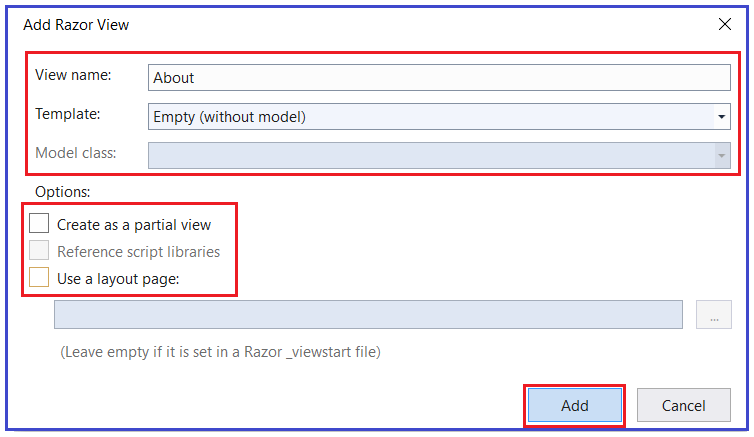This screenshot has height=437, width=754.
Task: Click the layout page path text field
Action: 368,315
